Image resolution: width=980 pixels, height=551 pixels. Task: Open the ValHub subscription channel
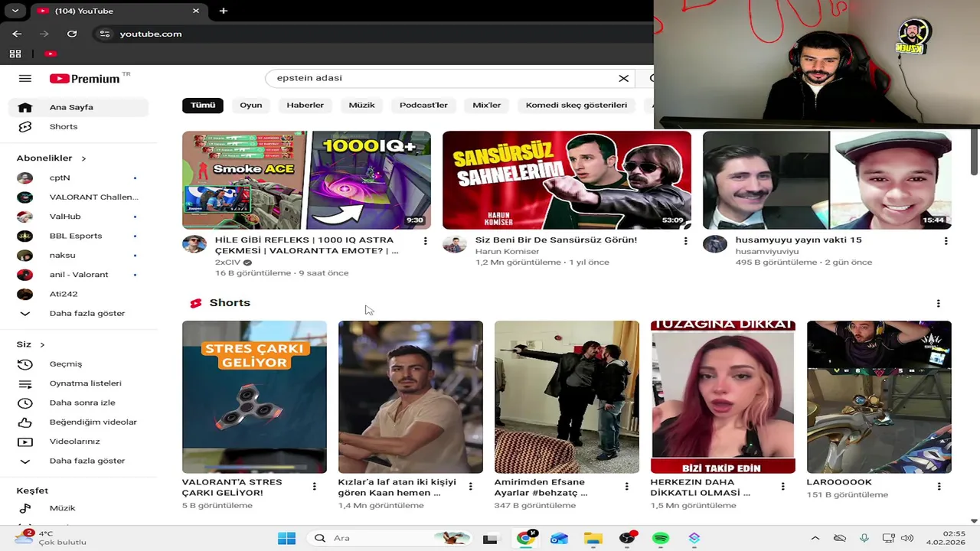[78, 217]
